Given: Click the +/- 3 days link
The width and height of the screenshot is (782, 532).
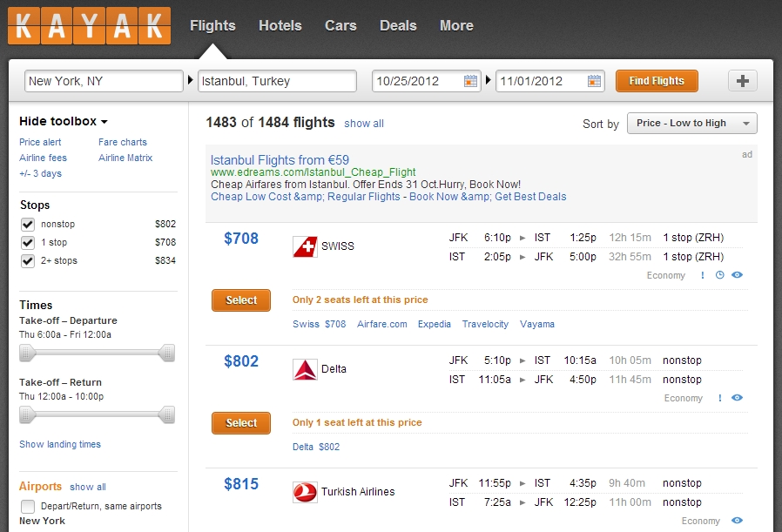Looking at the screenshot, I should click(x=40, y=173).
